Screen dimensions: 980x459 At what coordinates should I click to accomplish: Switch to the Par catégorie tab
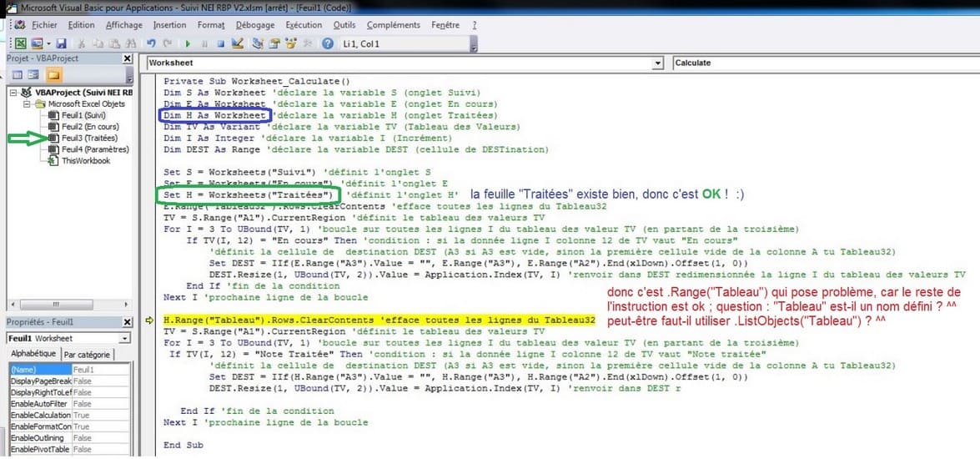88,354
